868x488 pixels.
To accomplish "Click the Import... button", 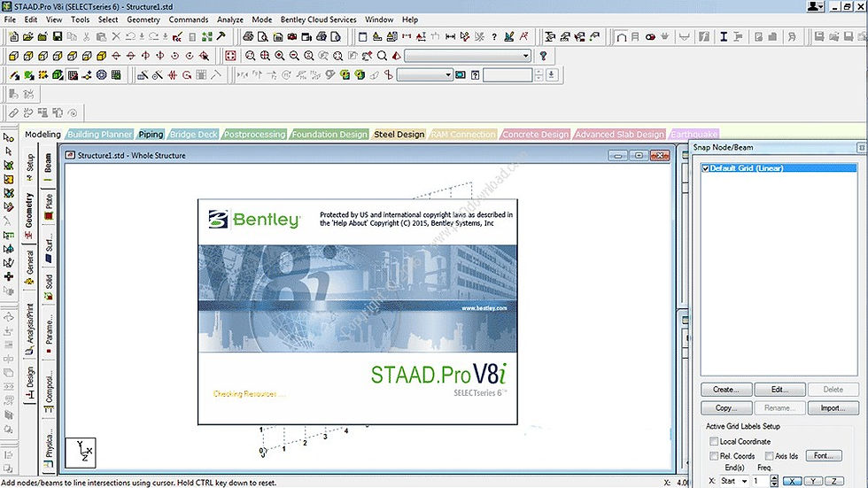I will tap(833, 407).
